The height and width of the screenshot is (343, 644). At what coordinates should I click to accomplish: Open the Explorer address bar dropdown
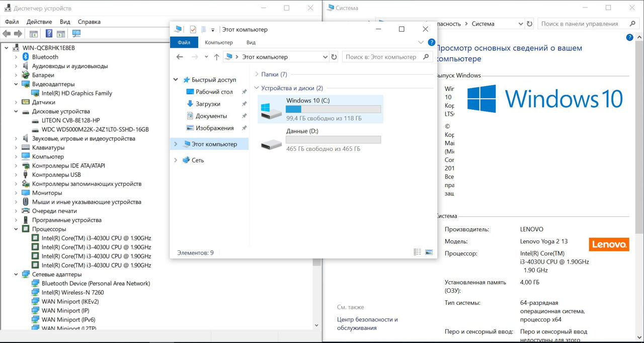(x=324, y=57)
